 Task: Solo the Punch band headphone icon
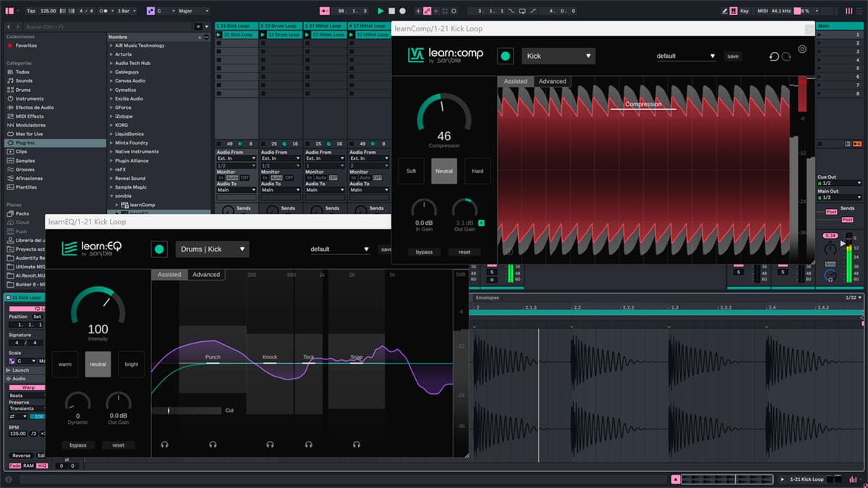pyautogui.click(x=213, y=445)
